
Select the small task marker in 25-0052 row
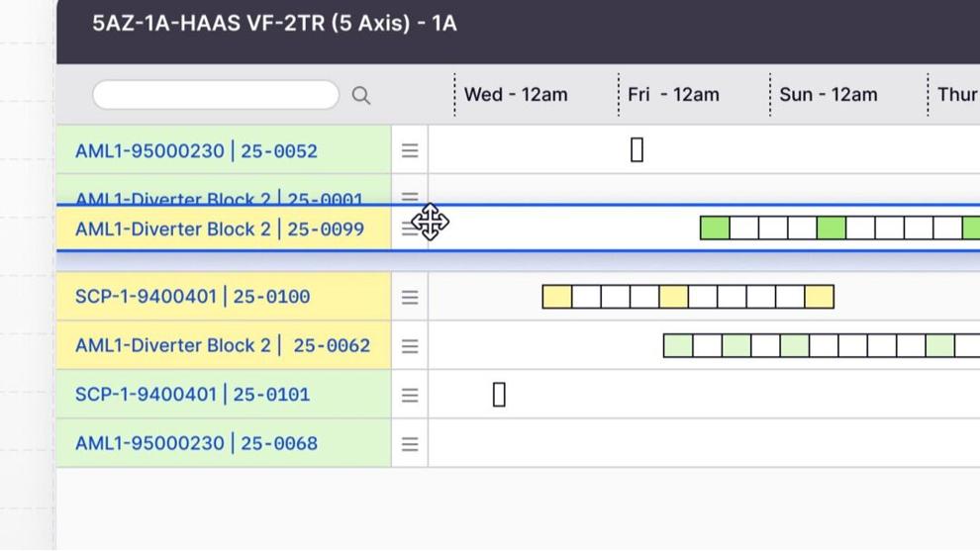637,150
